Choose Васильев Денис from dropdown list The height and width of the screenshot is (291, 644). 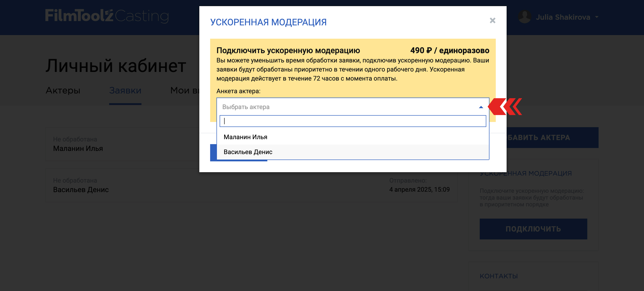(353, 152)
